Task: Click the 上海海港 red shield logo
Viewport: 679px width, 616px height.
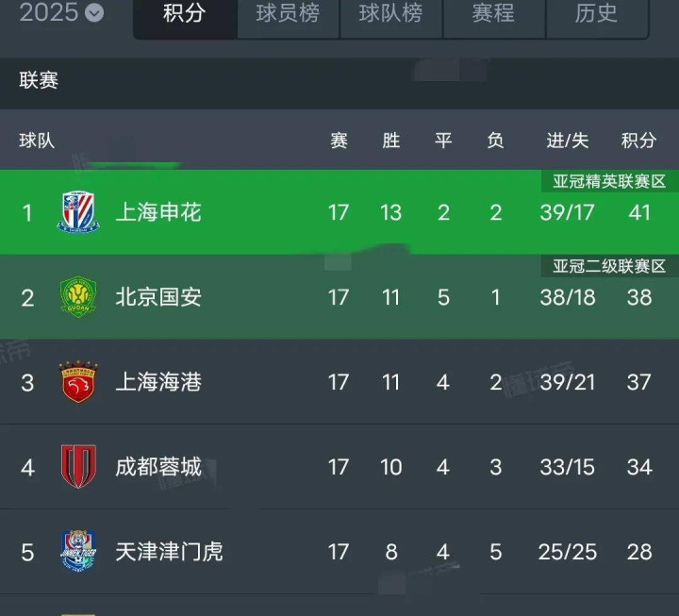Action: (78, 382)
